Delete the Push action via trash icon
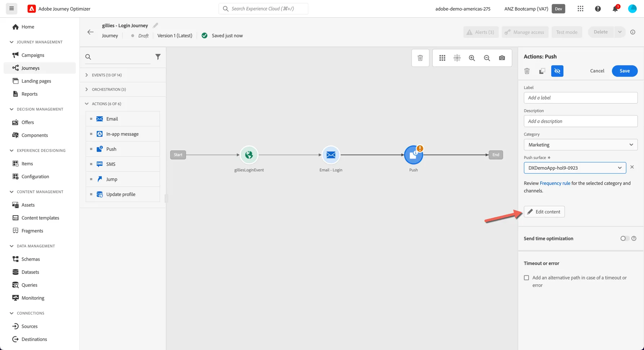Viewport: 644px width, 350px height. (x=527, y=71)
